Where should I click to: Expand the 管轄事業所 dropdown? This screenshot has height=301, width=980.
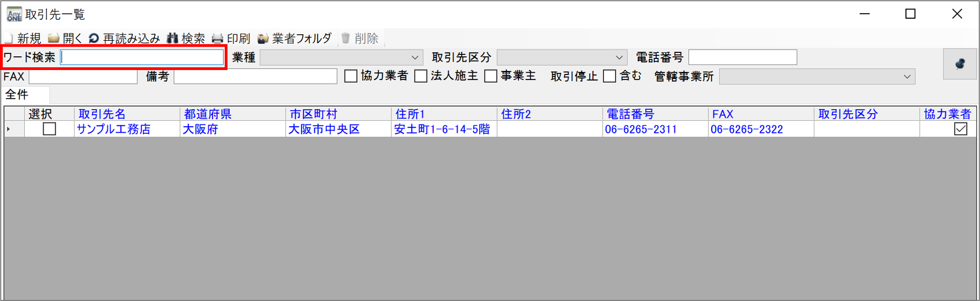907,77
